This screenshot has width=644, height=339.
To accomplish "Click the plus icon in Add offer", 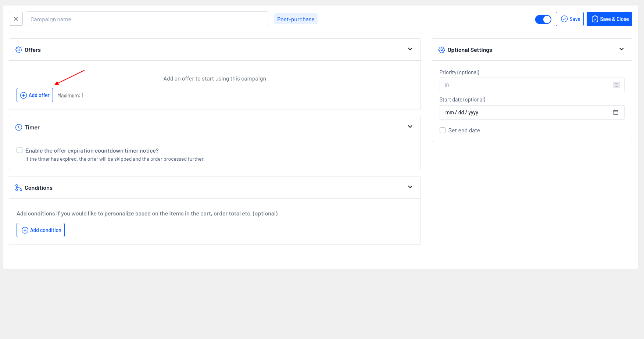I will click(24, 95).
